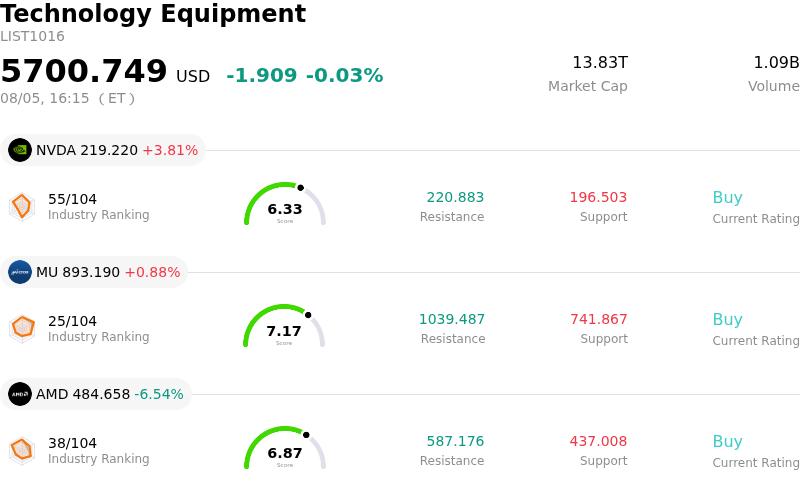Image resolution: width=800 pixels, height=488 pixels.
Task: Click the AMD company logo icon
Action: (20, 394)
